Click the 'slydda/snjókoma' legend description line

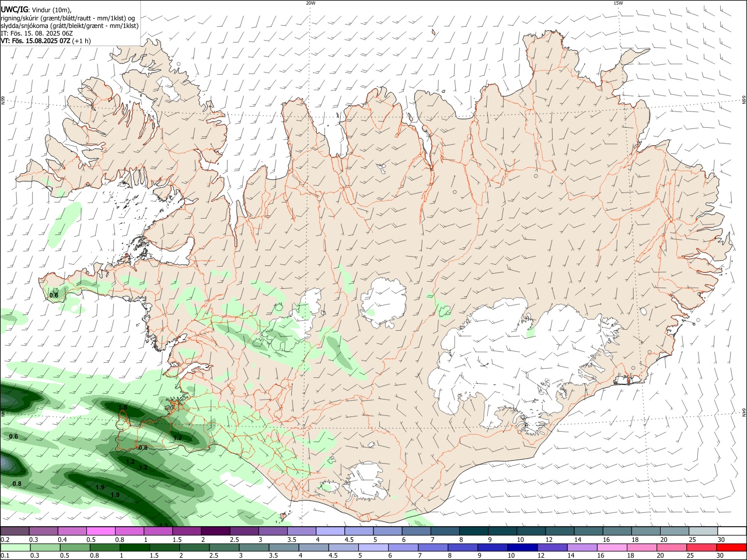[69, 26]
